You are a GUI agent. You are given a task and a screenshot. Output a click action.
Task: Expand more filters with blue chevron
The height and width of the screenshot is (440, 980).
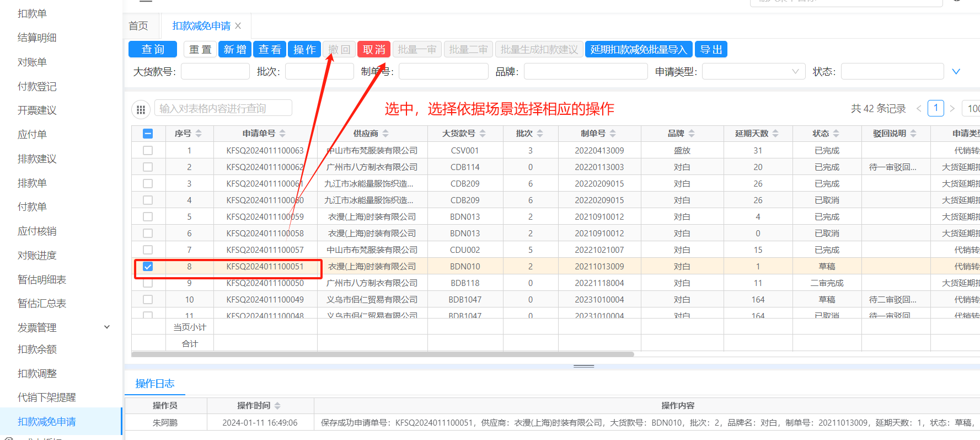pos(956,72)
